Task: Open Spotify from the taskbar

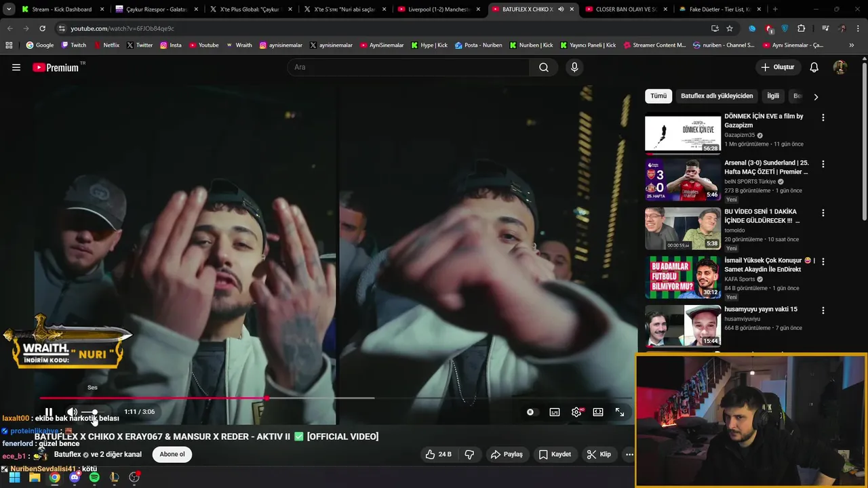Action: click(94, 477)
